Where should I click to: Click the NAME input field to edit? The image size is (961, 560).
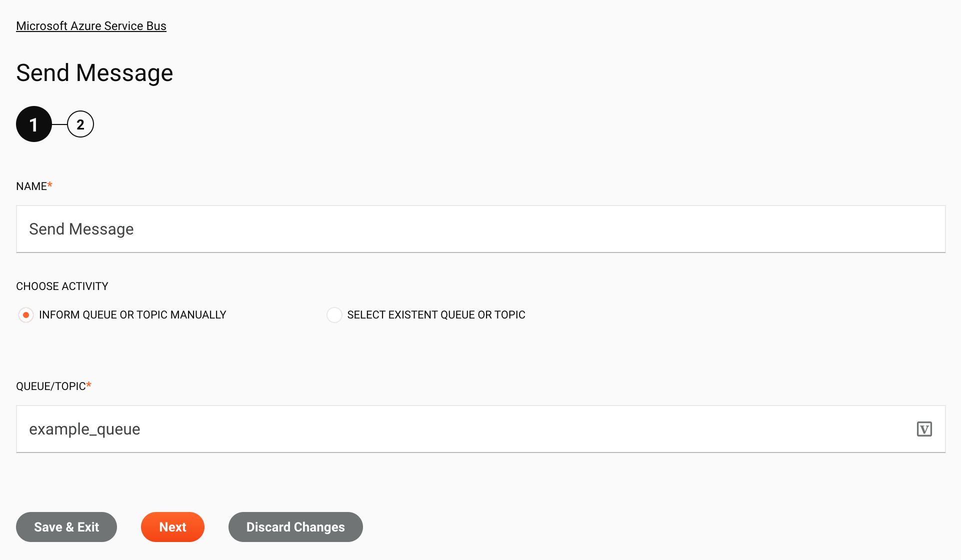click(x=480, y=228)
